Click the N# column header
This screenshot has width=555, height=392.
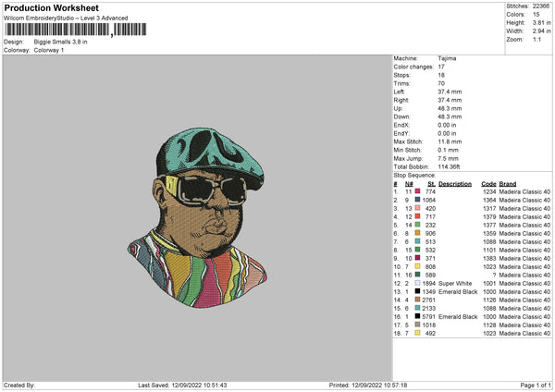(x=409, y=184)
